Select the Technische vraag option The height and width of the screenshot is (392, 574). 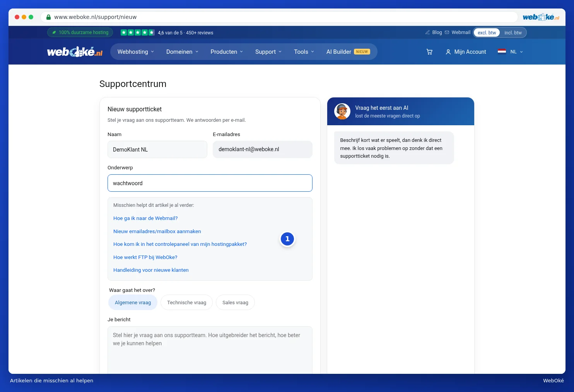point(186,303)
